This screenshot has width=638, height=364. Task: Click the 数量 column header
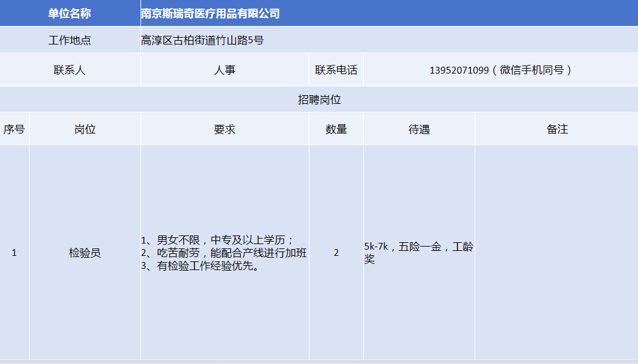pos(336,129)
